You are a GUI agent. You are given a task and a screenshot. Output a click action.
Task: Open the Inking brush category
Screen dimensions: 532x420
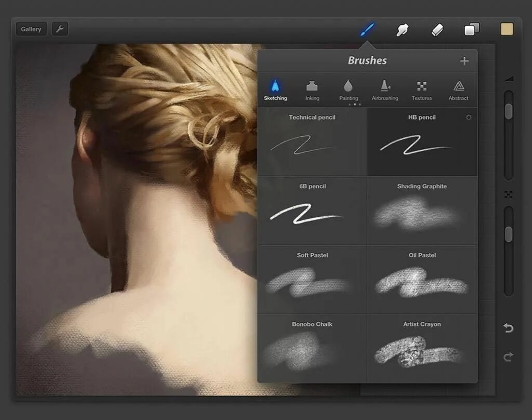click(x=312, y=90)
